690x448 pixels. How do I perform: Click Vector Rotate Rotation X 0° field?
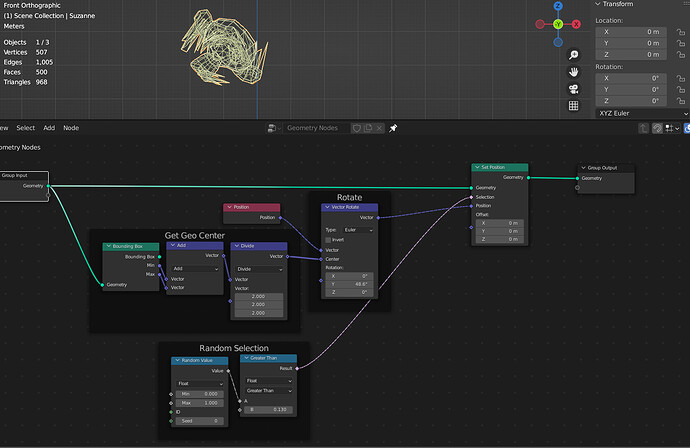pos(349,276)
